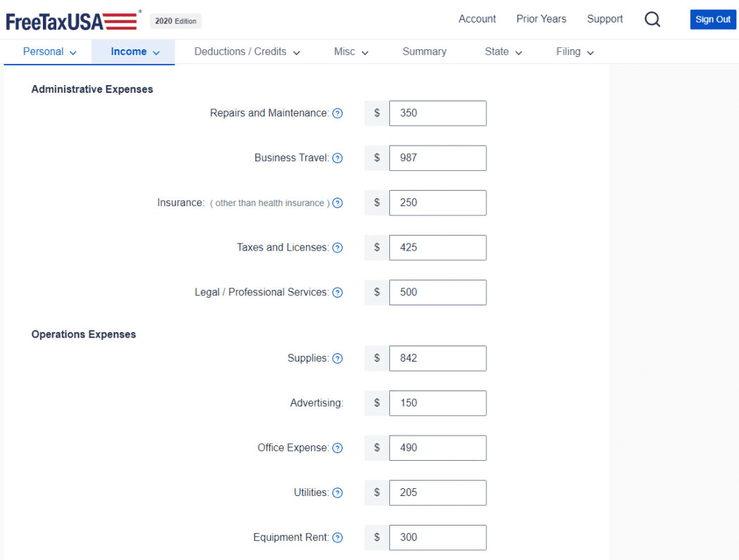Click the Taxes and Licenses amount field
The image size is (739, 560).
(438, 247)
